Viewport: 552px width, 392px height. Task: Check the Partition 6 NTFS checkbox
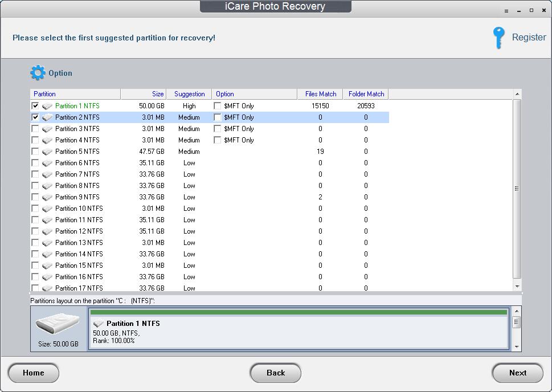(x=35, y=163)
